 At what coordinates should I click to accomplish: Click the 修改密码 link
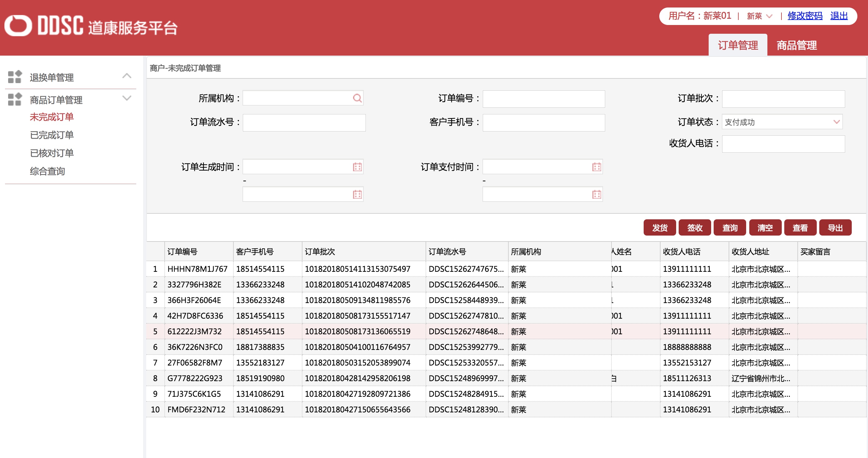[805, 16]
